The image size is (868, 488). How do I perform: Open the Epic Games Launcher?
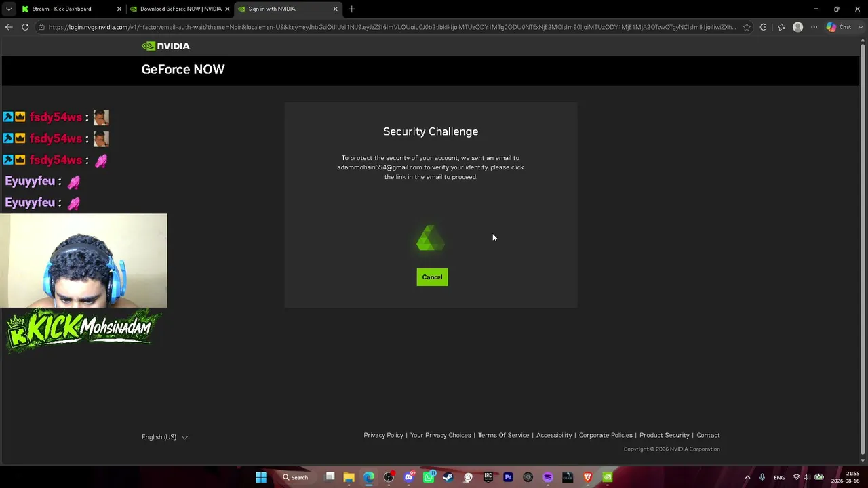[488, 477]
